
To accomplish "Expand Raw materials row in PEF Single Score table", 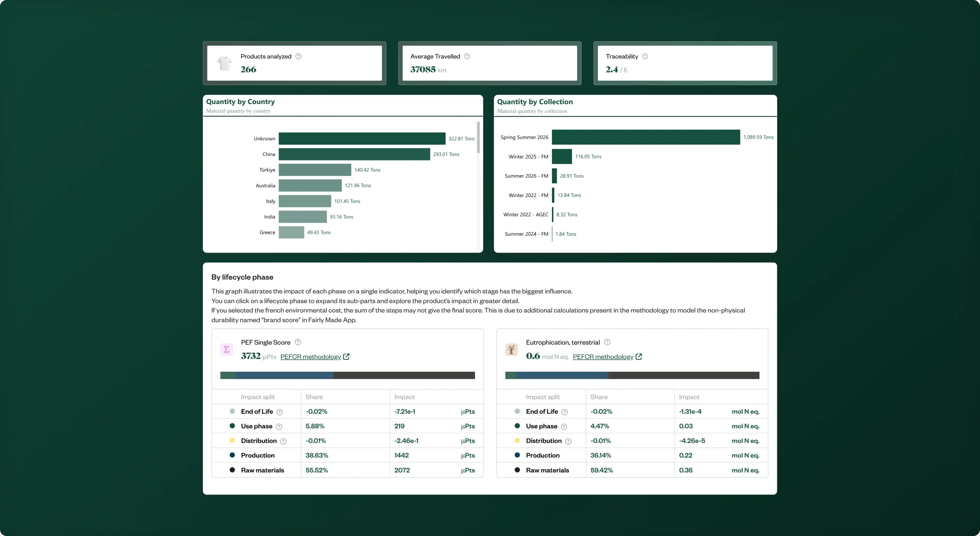I will (347, 470).
